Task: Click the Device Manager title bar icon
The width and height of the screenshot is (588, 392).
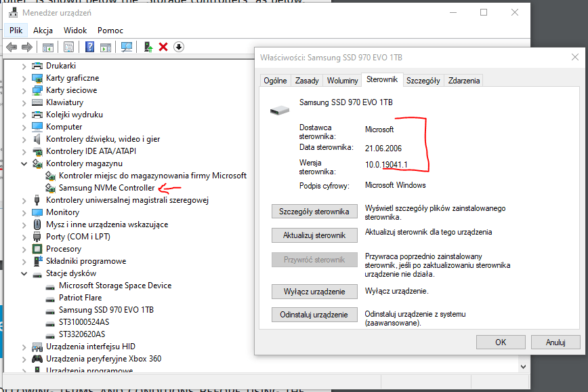Action: 13,12
